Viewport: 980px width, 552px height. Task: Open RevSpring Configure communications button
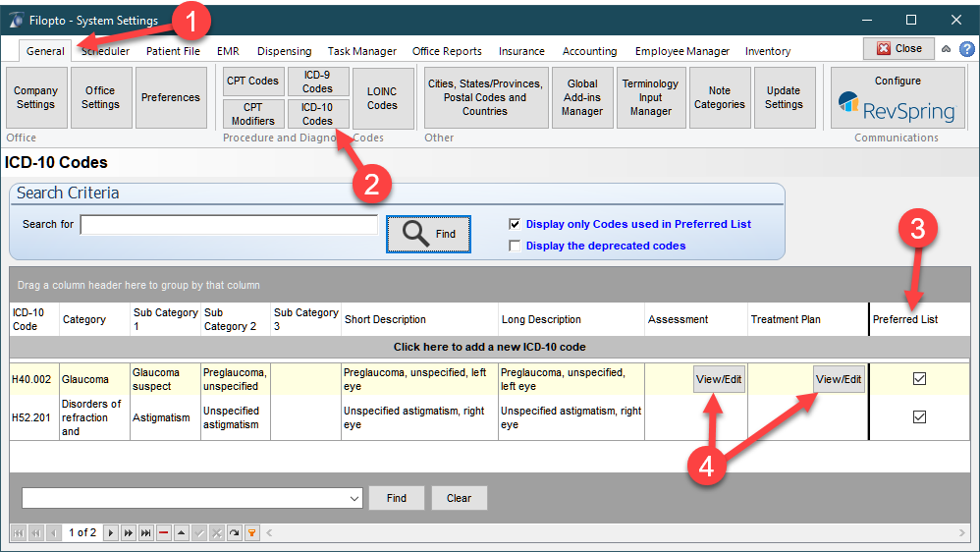coord(897,98)
